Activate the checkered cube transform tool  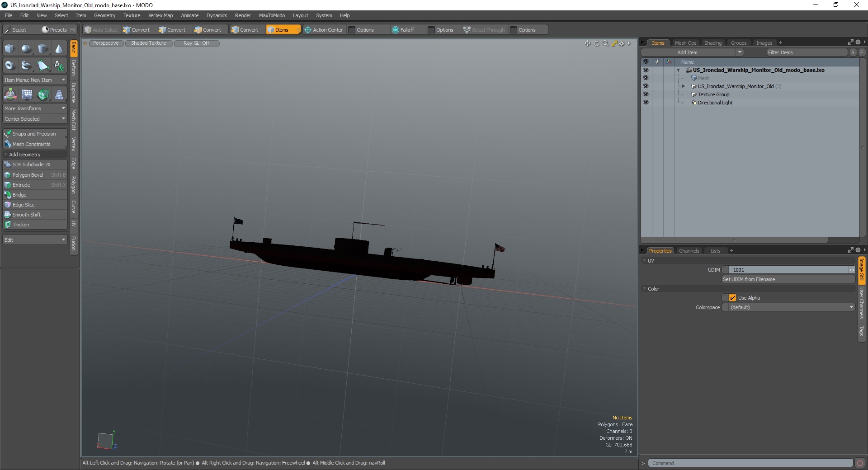pyautogui.click(x=43, y=94)
